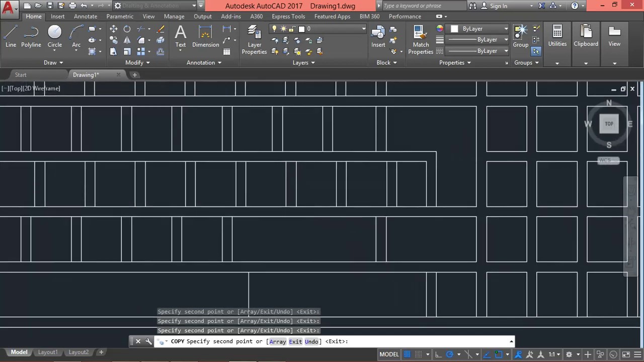
Task: Click the Plot (print) icon
Action: click(72, 6)
